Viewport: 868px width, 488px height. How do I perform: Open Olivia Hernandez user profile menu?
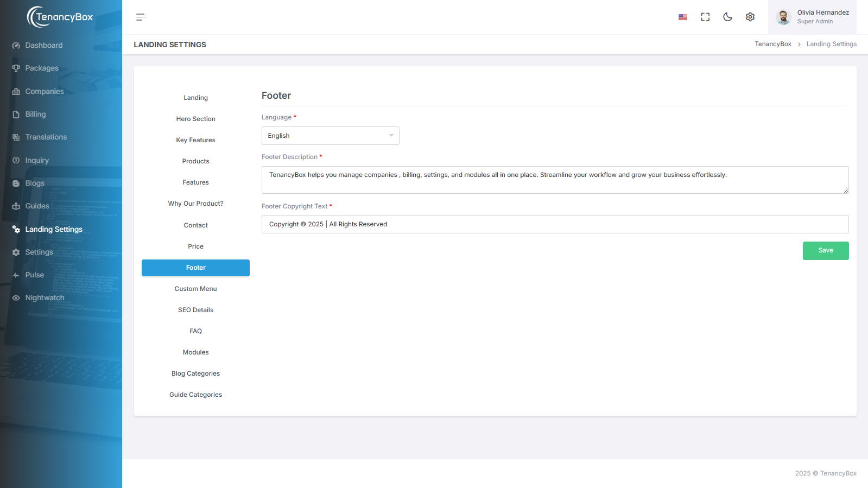point(812,17)
